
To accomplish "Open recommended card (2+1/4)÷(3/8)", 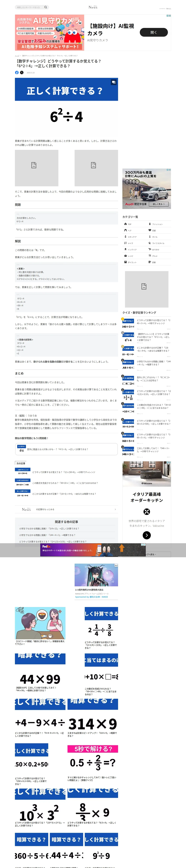I will pyautogui.click(x=101, y=628).
